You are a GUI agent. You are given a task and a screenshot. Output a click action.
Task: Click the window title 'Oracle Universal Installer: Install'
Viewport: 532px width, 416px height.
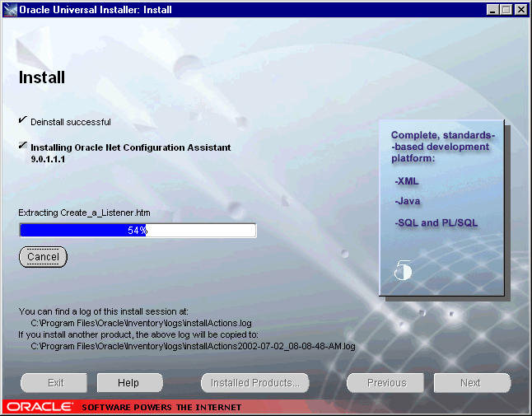[96, 10]
